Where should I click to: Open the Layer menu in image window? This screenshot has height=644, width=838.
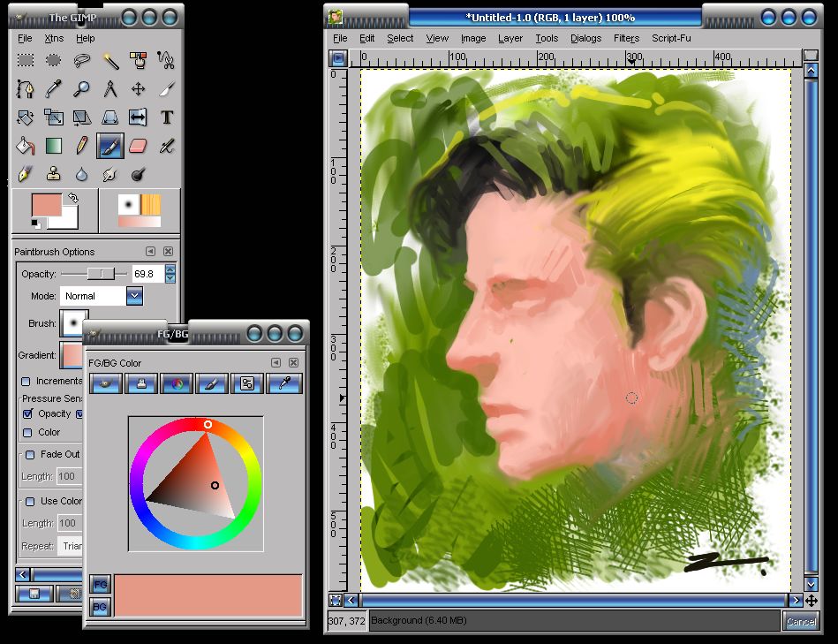pyautogui.click(x=510, y=38)
